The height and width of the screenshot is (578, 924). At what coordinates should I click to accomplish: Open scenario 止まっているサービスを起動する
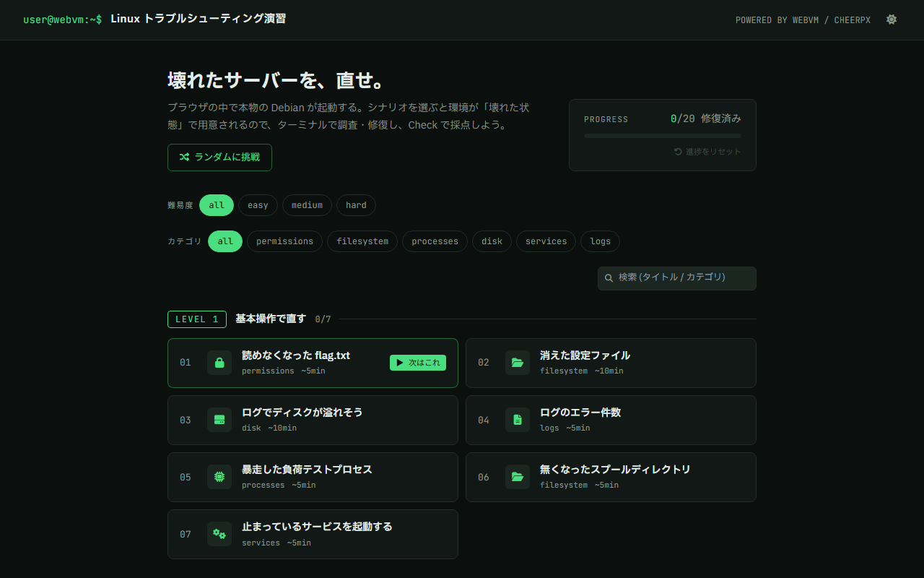(313, 534)
